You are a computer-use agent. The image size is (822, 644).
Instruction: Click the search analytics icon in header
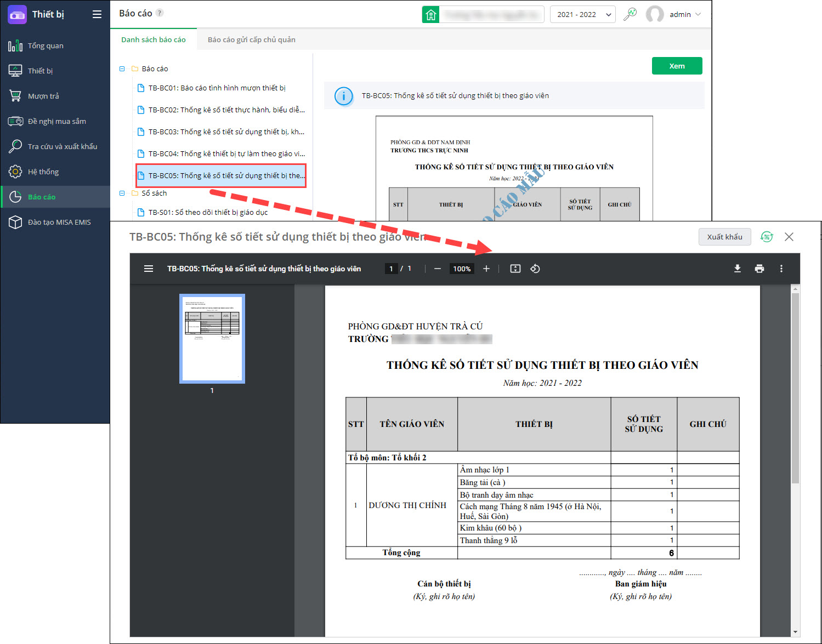(x=630, y=14)
